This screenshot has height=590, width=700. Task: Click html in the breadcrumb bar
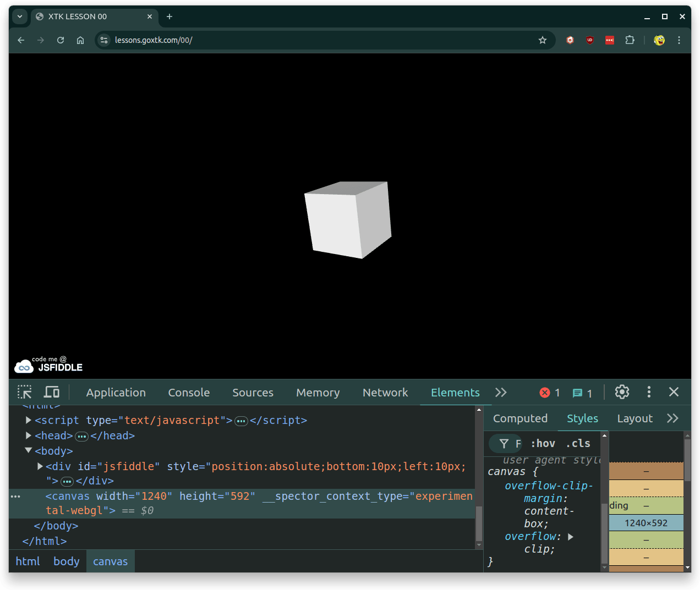pyautogui.click(x=28, y=561)
